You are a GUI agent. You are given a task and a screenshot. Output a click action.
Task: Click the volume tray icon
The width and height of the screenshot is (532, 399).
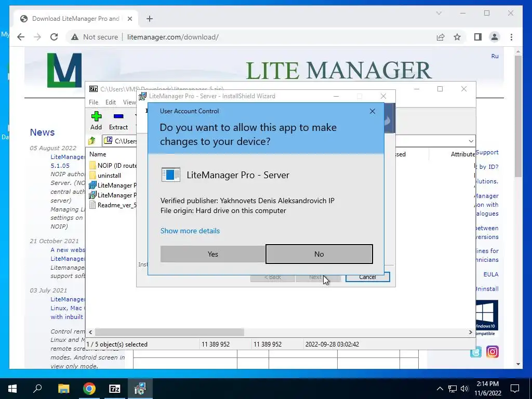(464, 389)
